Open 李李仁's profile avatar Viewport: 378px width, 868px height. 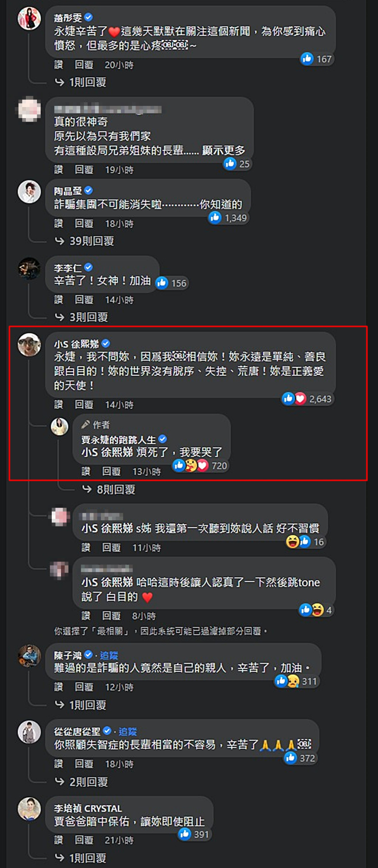pyautogui.click(x=29, y=268)
